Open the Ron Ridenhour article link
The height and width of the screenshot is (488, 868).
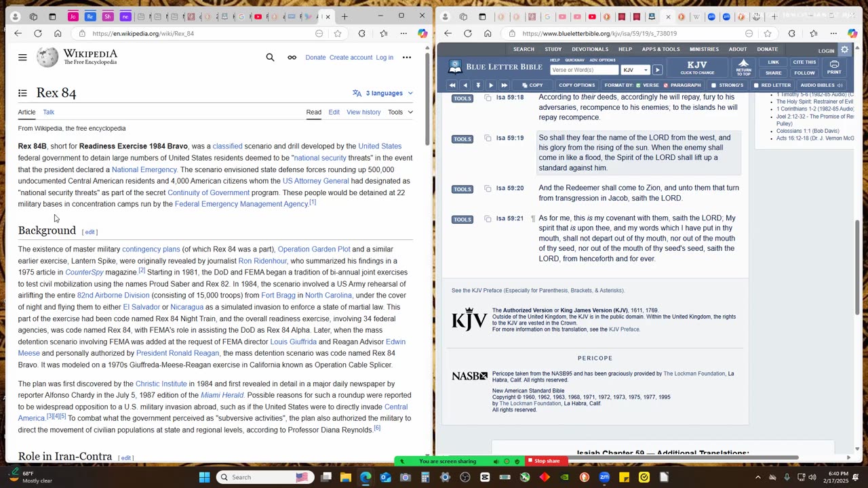tap(262, 261)
